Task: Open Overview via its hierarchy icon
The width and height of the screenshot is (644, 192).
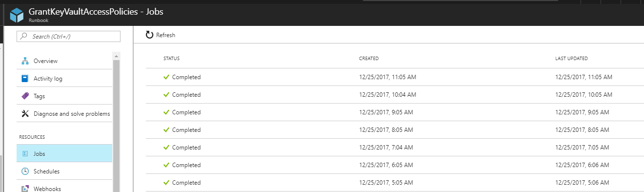Action: [25, 61]
